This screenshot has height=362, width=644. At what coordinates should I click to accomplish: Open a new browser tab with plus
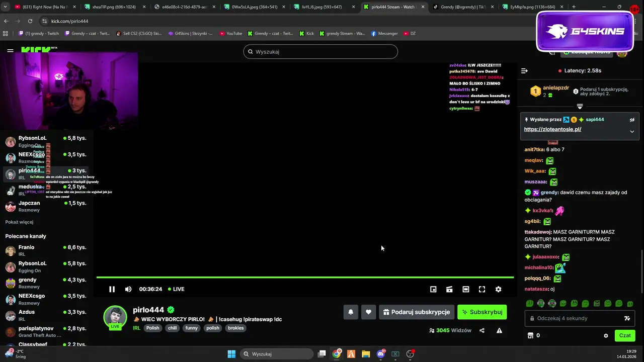tap(574, 7)
